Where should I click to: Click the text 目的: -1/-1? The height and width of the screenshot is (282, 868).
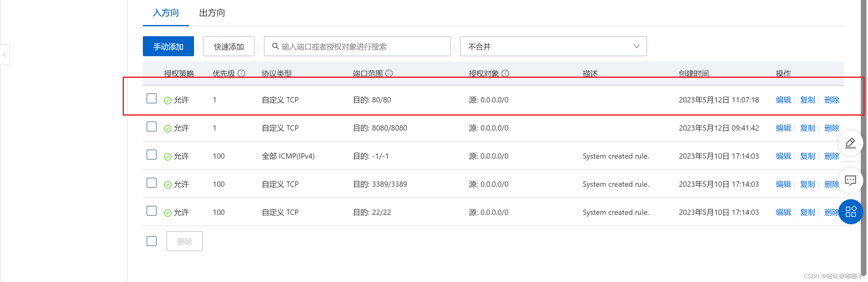tap(371, 156)
